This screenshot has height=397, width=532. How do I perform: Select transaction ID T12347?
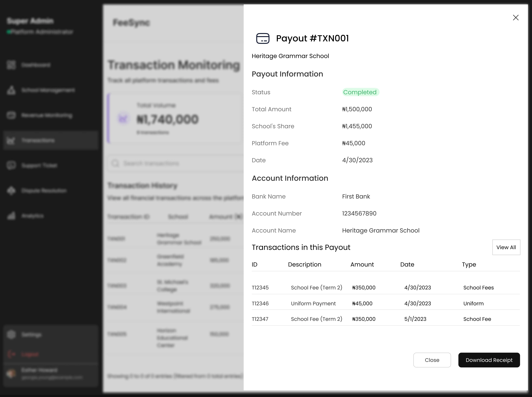tap(260, 319)
